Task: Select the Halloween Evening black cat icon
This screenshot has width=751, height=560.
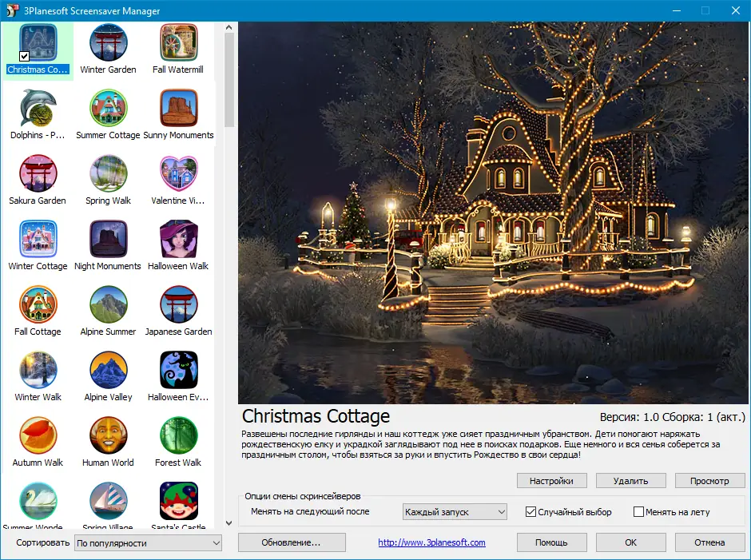Action: click(x=179, y=370)
